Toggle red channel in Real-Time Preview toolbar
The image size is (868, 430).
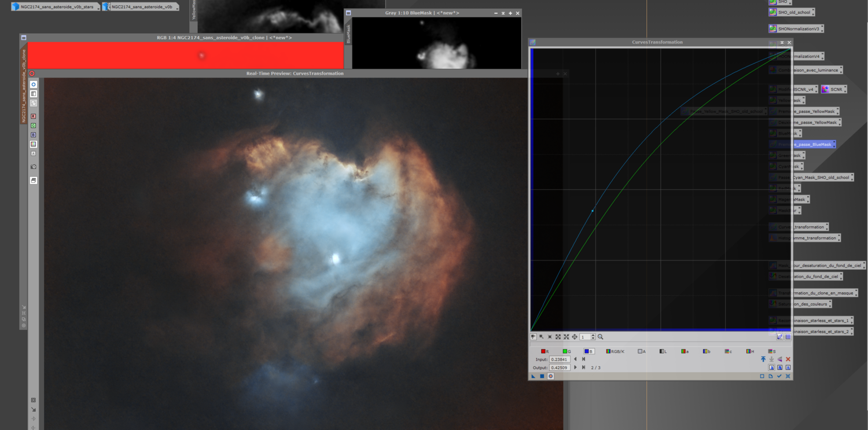click(34, 116)
